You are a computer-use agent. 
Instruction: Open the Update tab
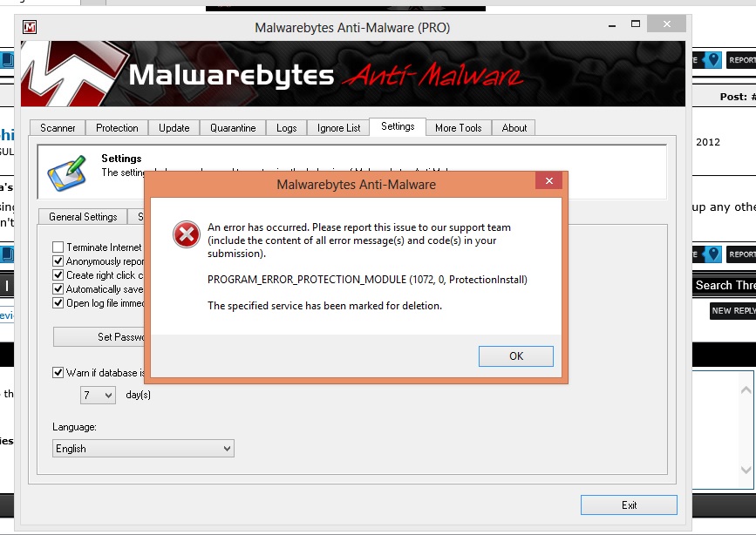tap(174, 128)
